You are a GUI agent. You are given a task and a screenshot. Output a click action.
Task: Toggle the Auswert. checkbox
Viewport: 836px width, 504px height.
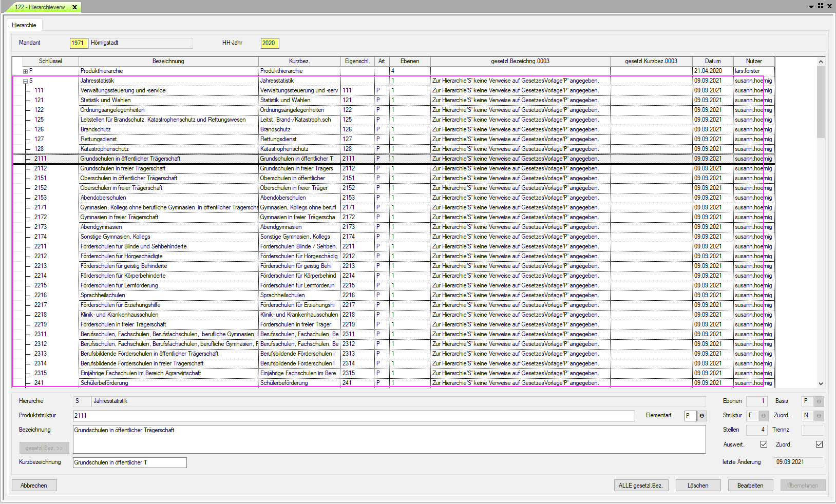[764, 444]
